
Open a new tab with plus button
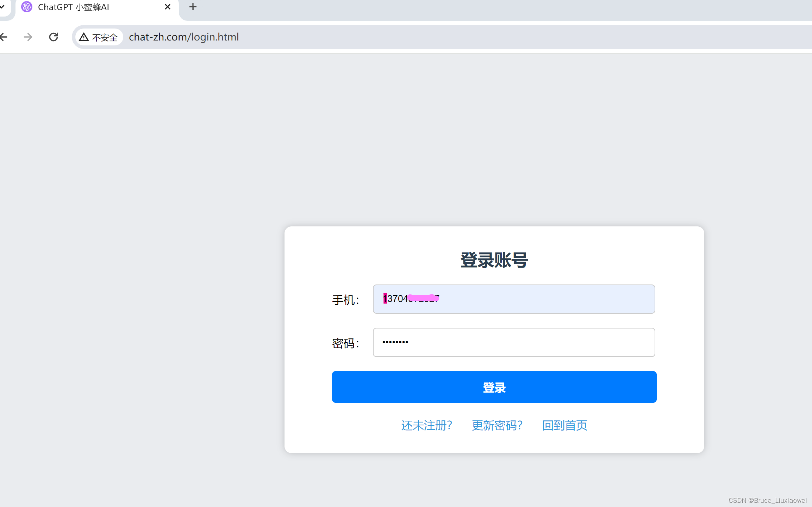point(193,7)
